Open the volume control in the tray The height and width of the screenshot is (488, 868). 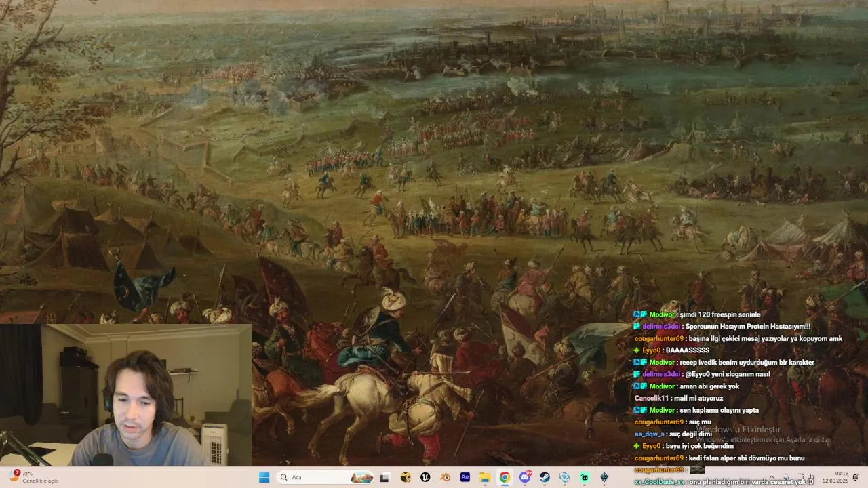point(810,477)
